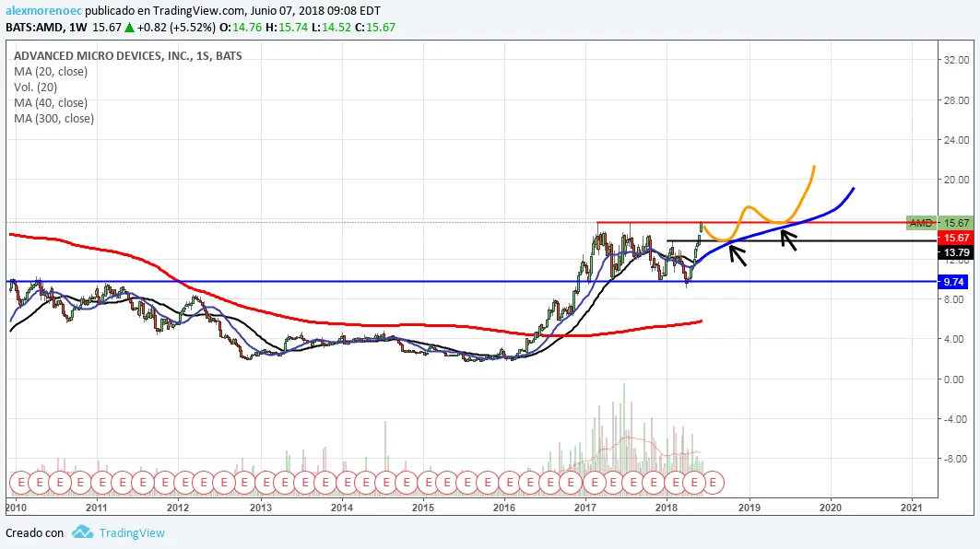The image size is (980, 549).
Task: Click the 28.00 price axis value
Action: (956, 99)
